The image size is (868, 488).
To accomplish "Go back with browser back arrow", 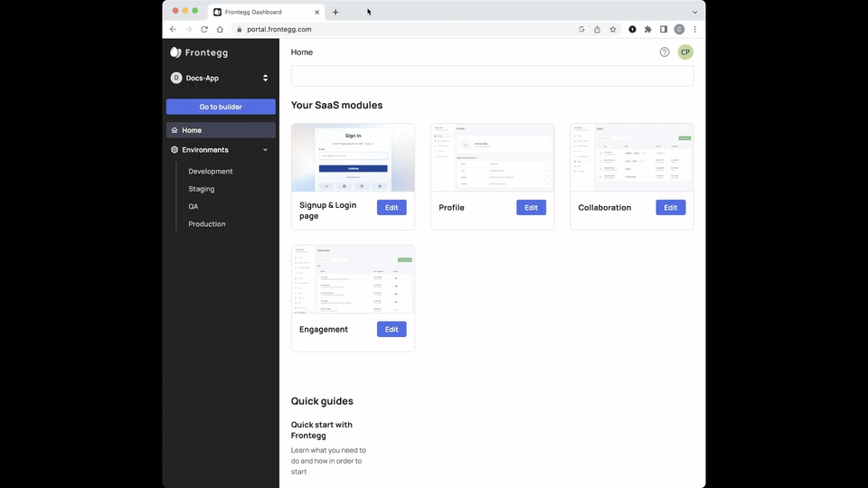I will pyautogui.click(x=173, y=29).
